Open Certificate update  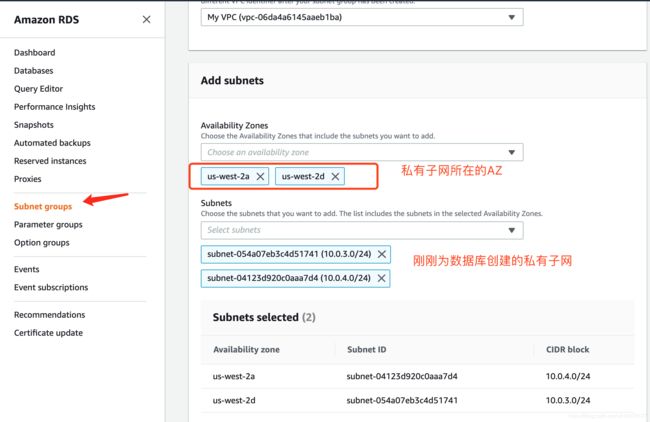pos(49,333)
